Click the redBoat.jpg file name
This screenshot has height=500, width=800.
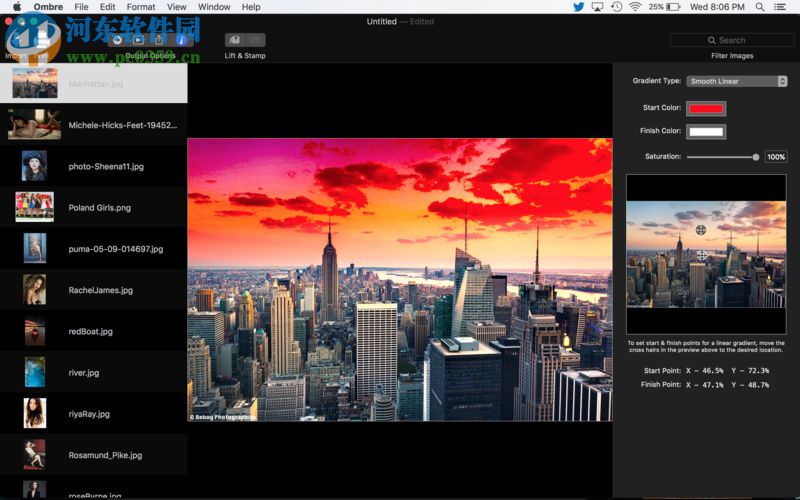[x=90, y=332]
